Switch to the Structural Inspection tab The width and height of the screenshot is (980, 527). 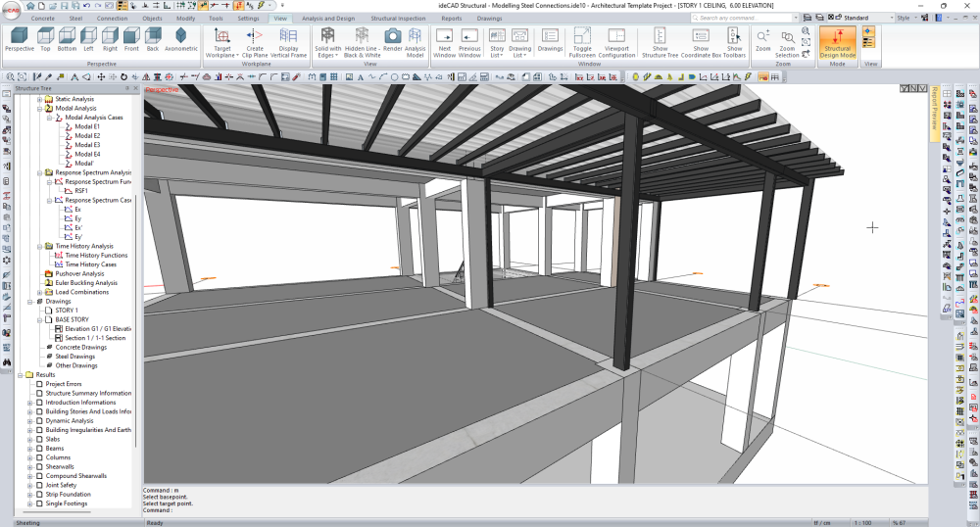coord(398,19)
